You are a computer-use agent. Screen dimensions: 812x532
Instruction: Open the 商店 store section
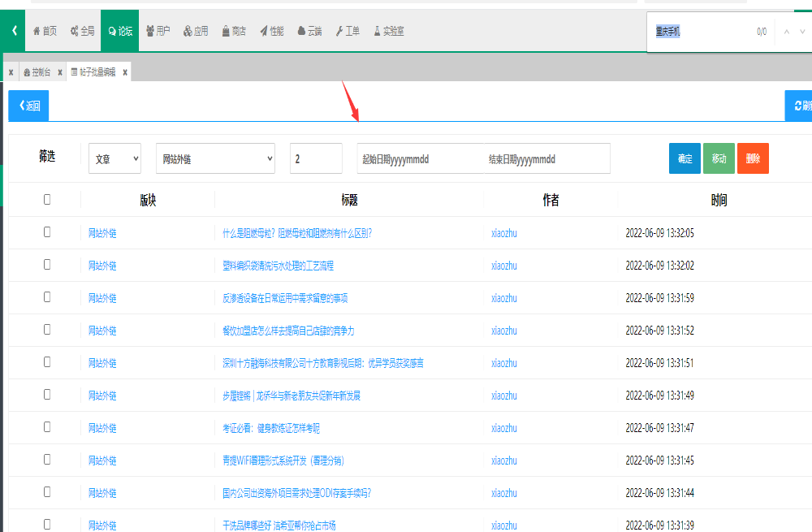tap(233, 32)
